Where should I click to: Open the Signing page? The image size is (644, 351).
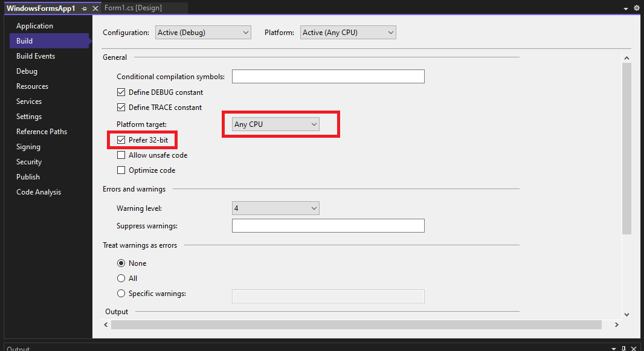point(28,146)
